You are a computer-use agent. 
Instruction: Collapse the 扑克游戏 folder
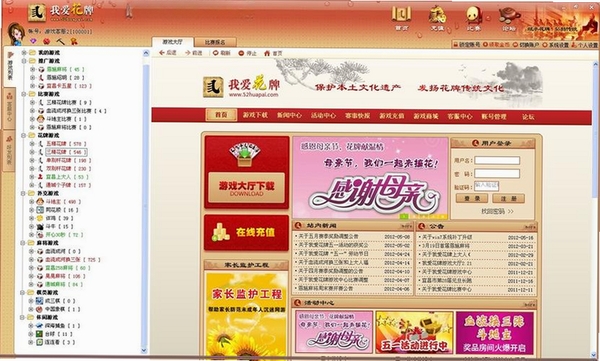[x=24, y=193]
